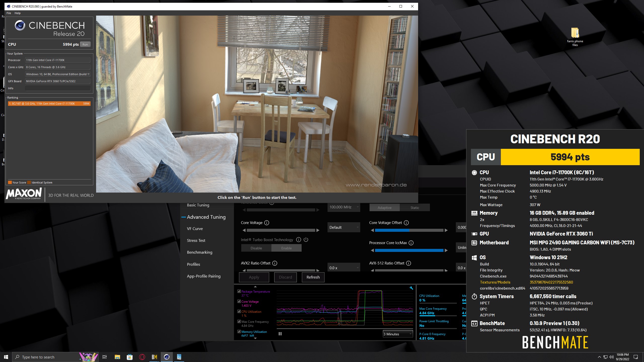Open File Explorer from taskbar

tap(117, 357)
